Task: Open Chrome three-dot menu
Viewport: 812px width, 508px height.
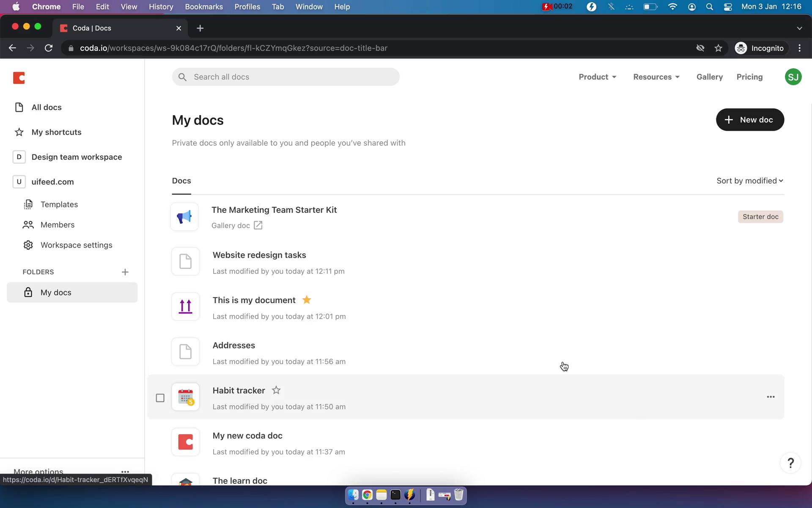Action: coord(799,48)
